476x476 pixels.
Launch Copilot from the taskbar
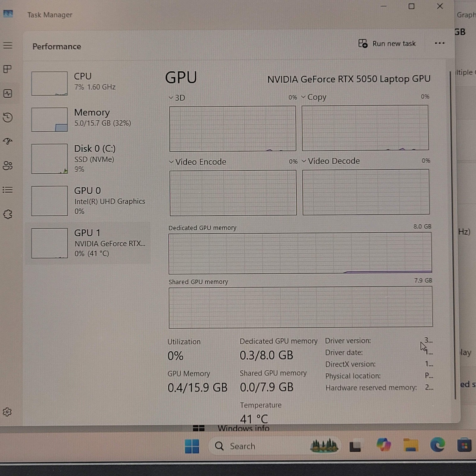click(x=383, y=445)
